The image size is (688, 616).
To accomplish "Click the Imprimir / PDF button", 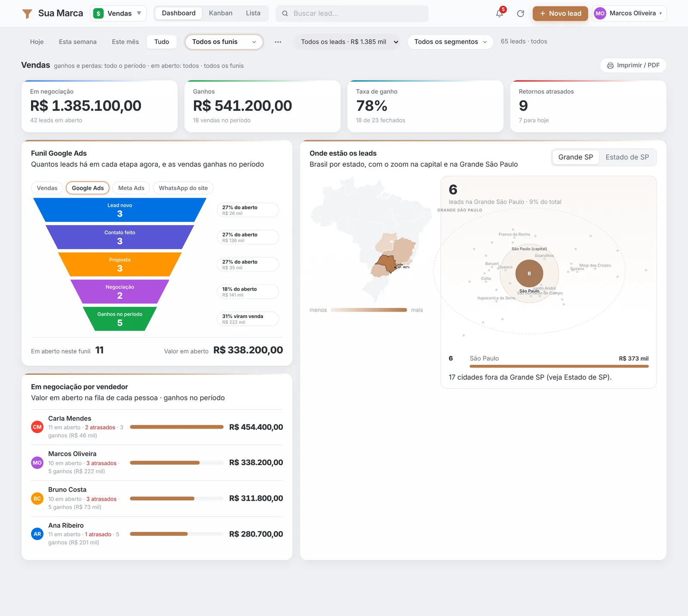I will pyautogui.click(x=633, y=65).
